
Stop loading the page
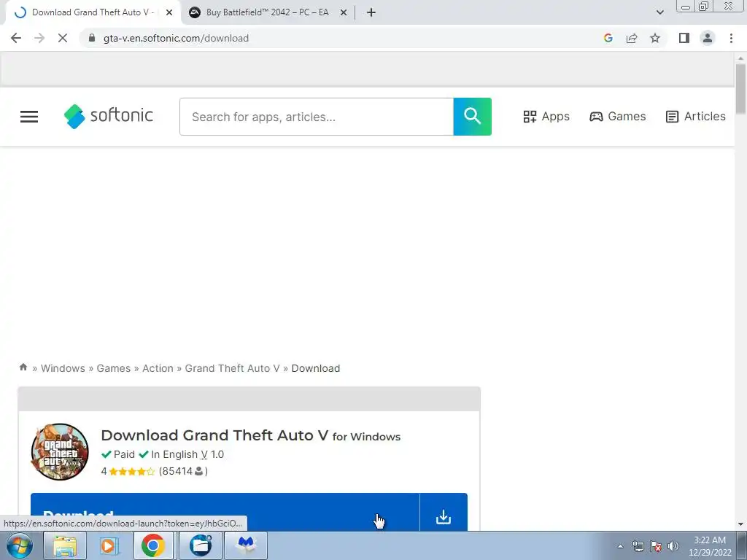click(63, 38)
